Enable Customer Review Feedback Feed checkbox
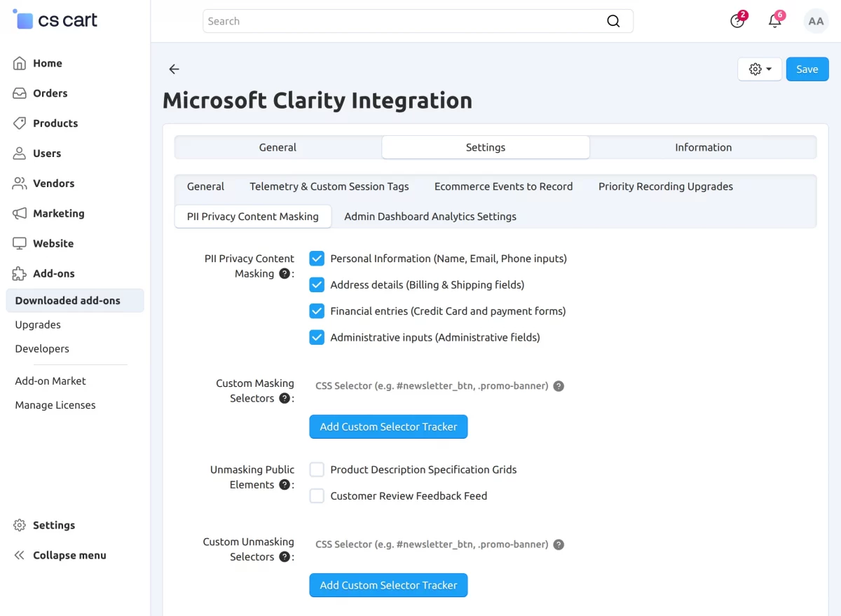The image size is (841, 616). [x=317, y=496]
